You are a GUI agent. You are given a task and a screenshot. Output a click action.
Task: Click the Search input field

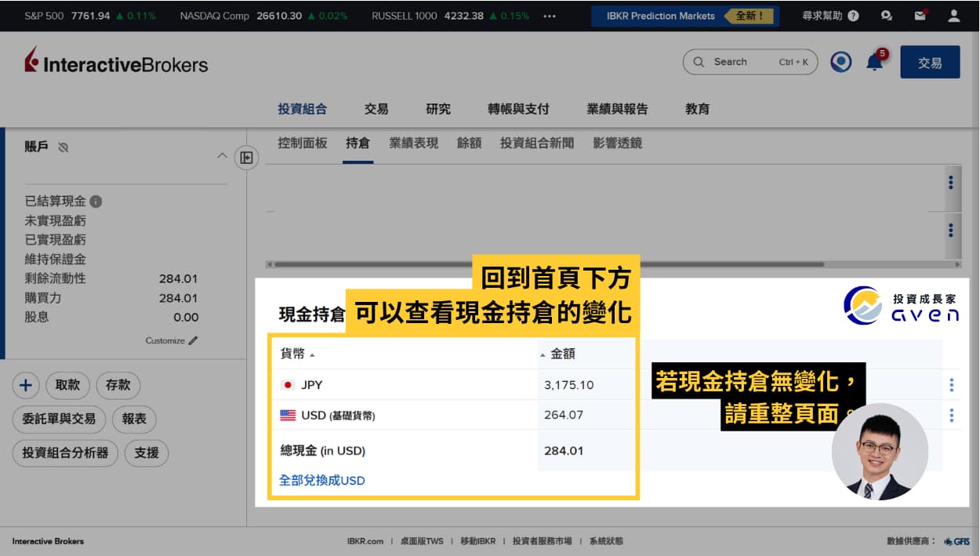[750, 62]
